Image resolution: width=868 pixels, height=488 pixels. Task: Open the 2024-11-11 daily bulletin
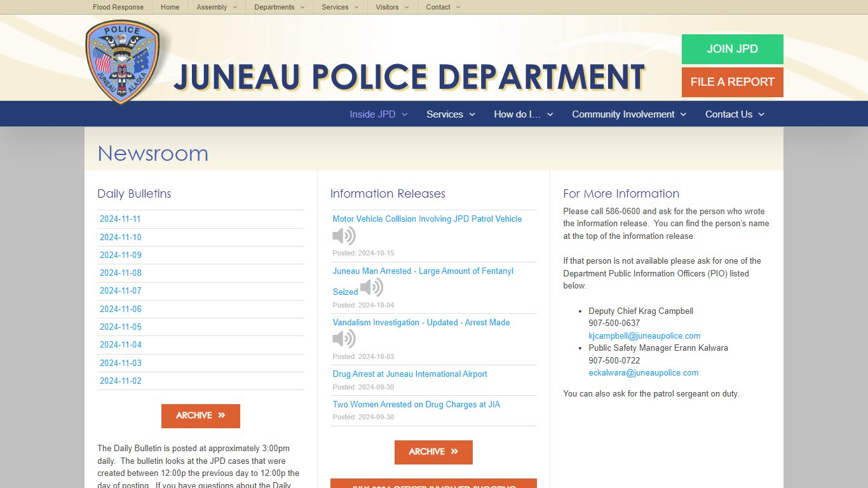[x=120, y=219]
